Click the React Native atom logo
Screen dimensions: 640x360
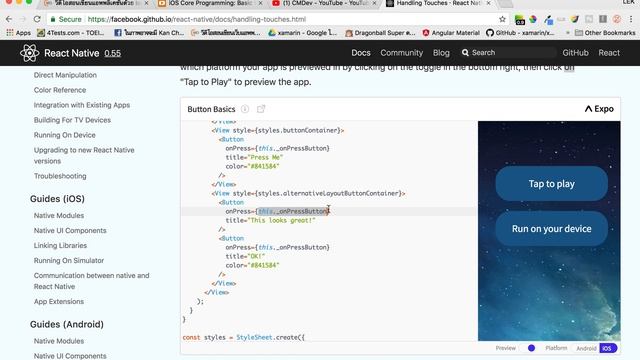click(29, 53)
